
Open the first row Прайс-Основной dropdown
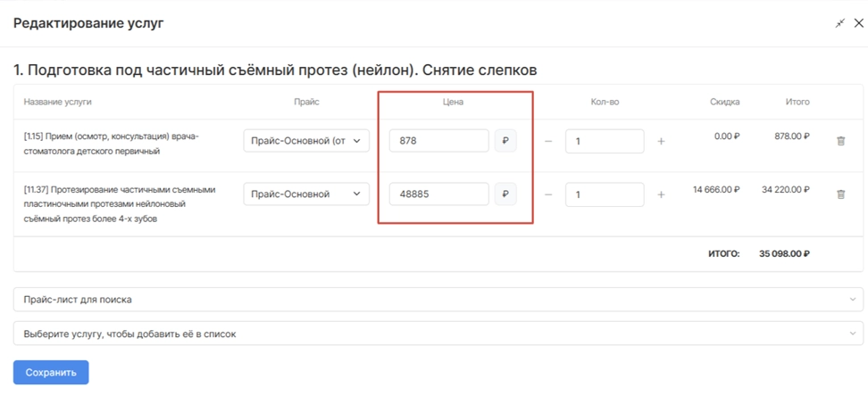pos(306,141)
